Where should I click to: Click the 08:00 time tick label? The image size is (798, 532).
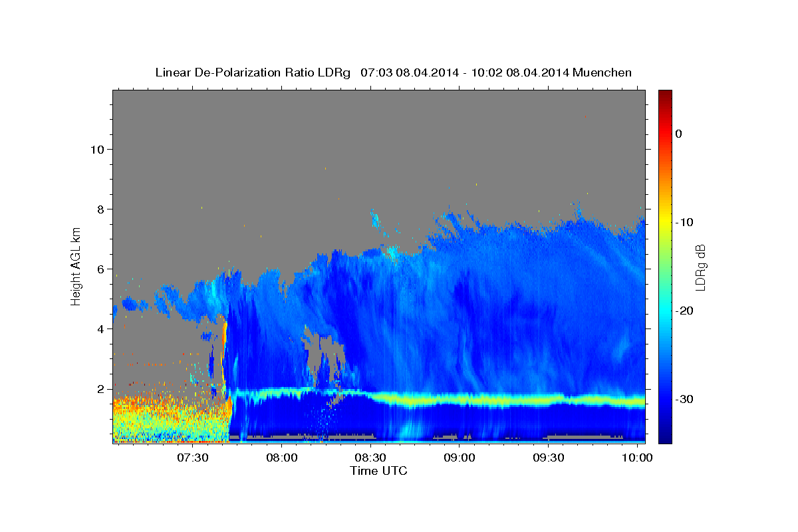tap(282, 458)
